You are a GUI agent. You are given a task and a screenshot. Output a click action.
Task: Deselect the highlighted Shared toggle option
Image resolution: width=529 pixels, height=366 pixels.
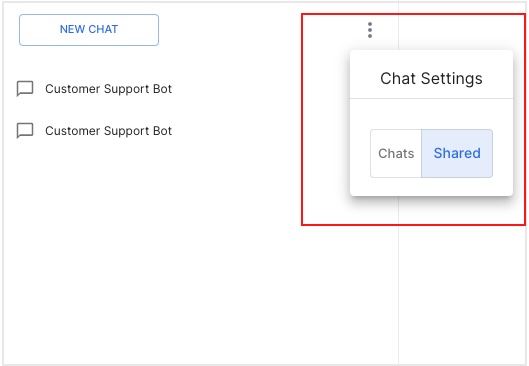tap(457, 153)
